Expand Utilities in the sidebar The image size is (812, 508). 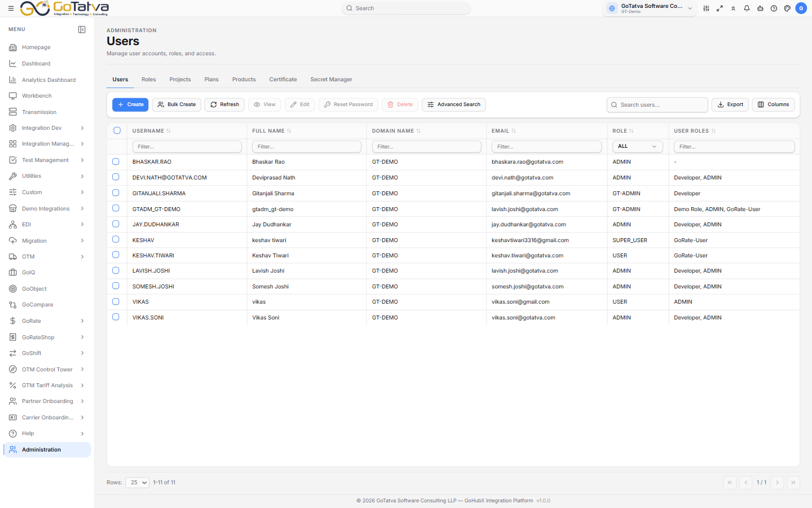click(47, 176)
